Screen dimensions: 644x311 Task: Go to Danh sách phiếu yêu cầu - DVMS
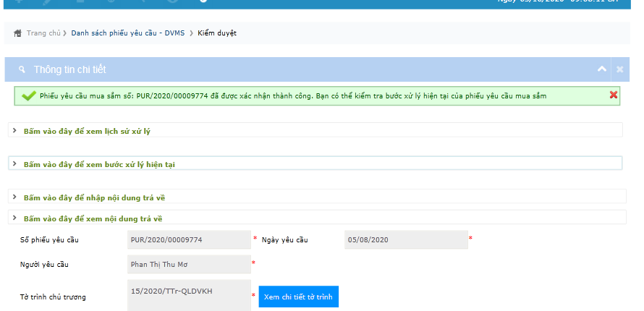pos(128,33)
